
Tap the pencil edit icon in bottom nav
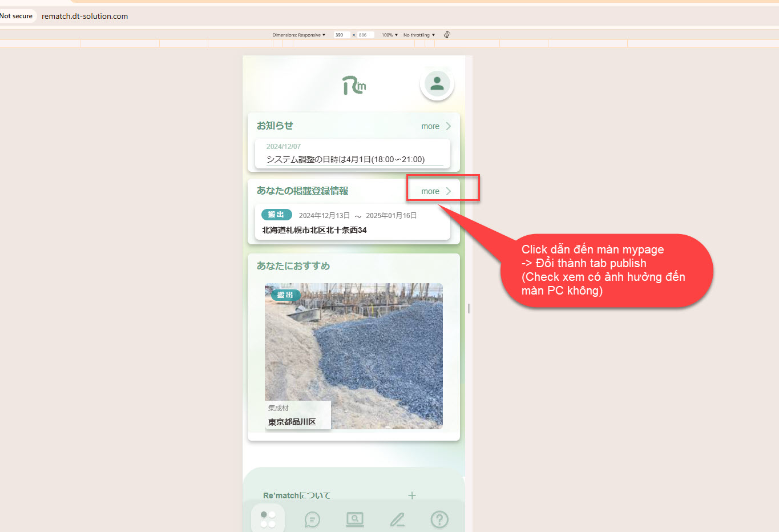[x=397, y=519]
